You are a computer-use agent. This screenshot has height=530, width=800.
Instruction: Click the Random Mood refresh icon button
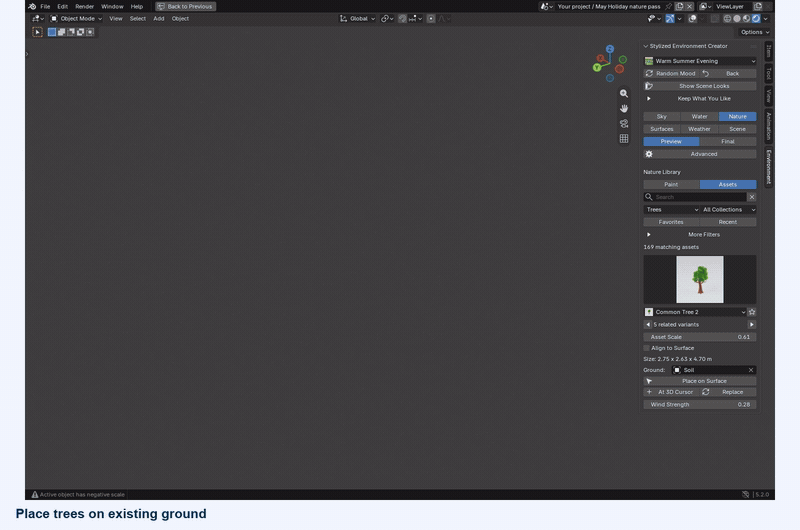(x=670, y=73)
